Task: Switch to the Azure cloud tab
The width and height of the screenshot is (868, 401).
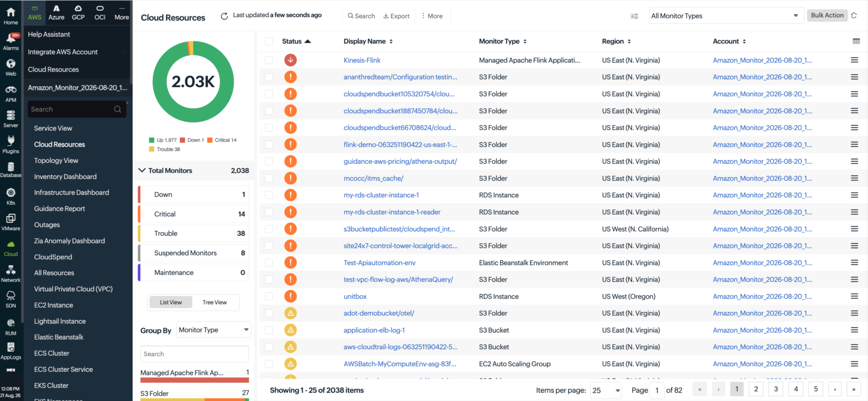Action: 56,12
